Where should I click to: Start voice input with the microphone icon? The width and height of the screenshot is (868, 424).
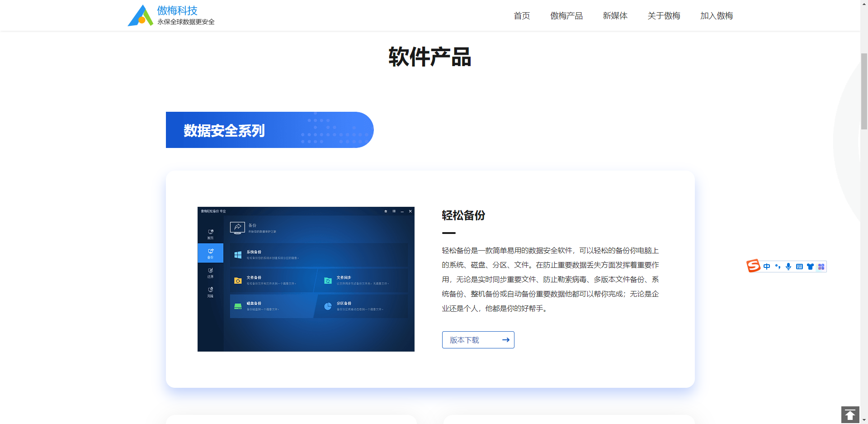pos(788,267)
